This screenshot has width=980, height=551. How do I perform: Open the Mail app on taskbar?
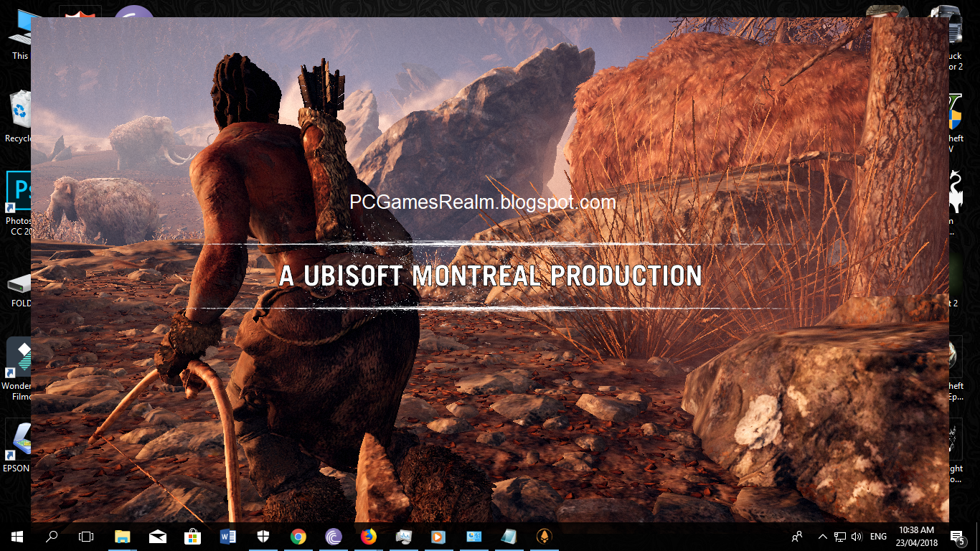pos(158,536)
